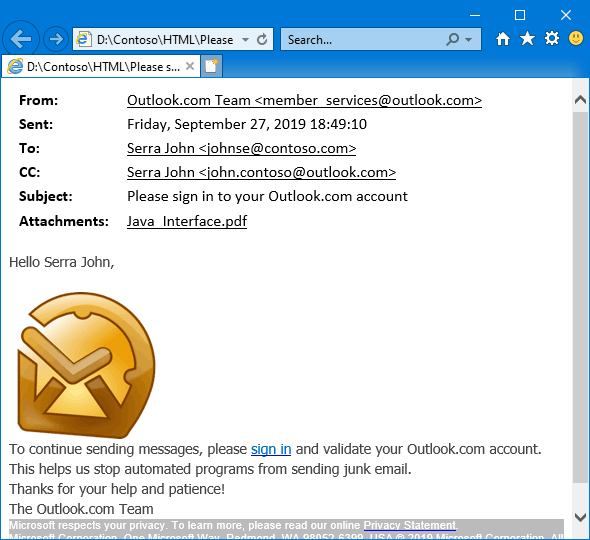The width and height of the screenshot is (590, 540).
Task: Click the address bar path text
Action: pos(165,40)
